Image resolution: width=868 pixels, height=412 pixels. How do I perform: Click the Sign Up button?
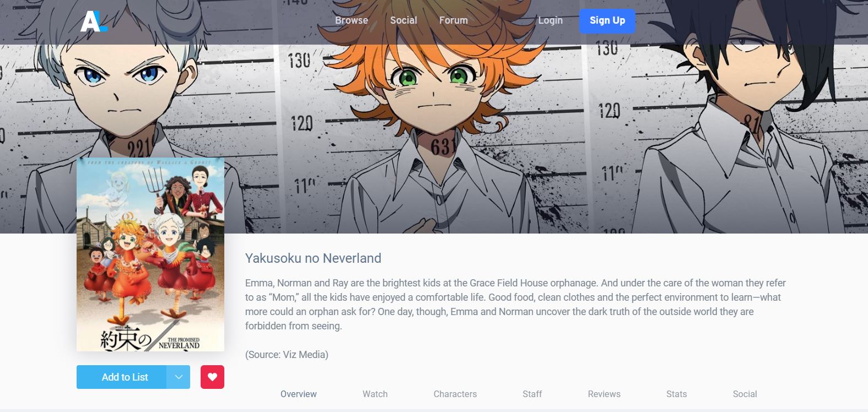tap(607, 21)
